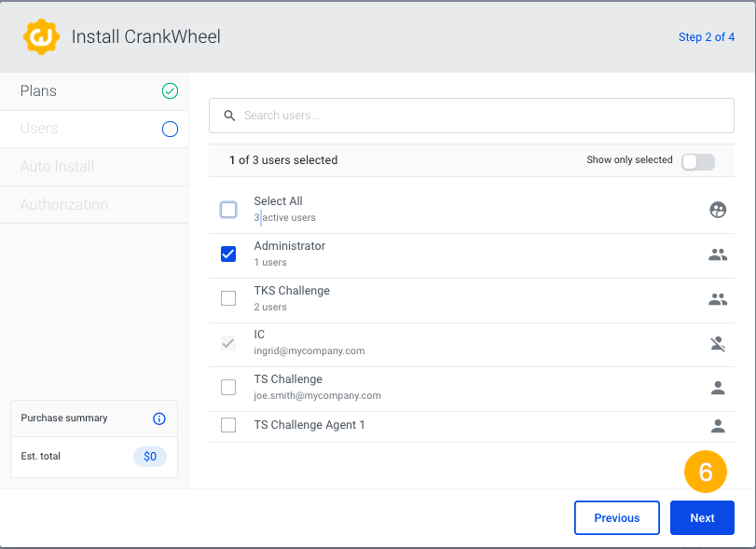The image size is (756, 549).
Task: Enable the Show only selected toggle
Action: point(698,162)
